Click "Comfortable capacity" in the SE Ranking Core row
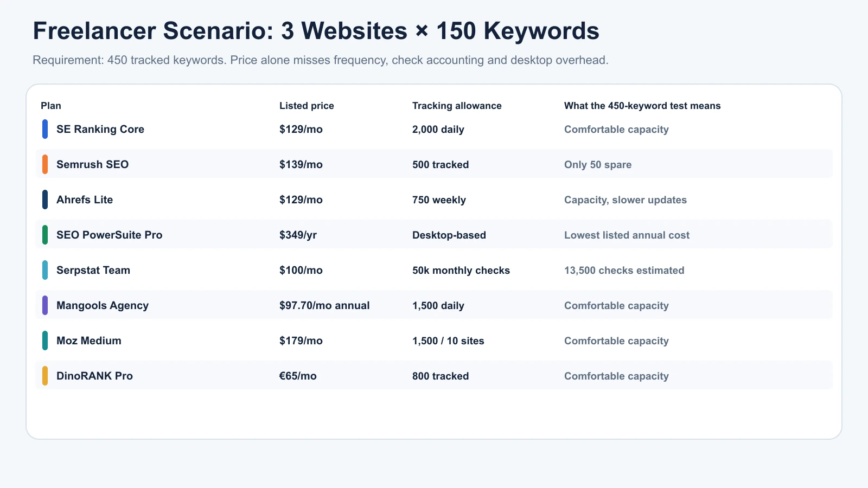The width and height of the screenshot is (868, 488). click(x=616, y=130)
